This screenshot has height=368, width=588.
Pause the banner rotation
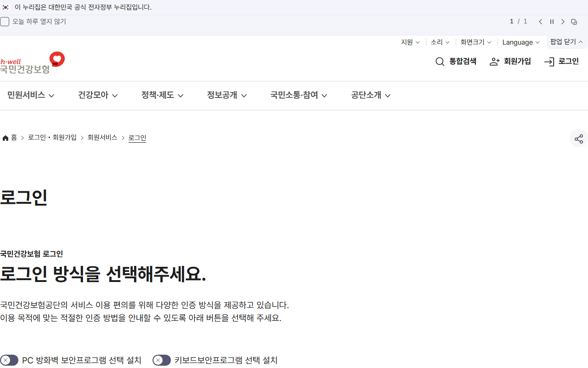point(552,21)
